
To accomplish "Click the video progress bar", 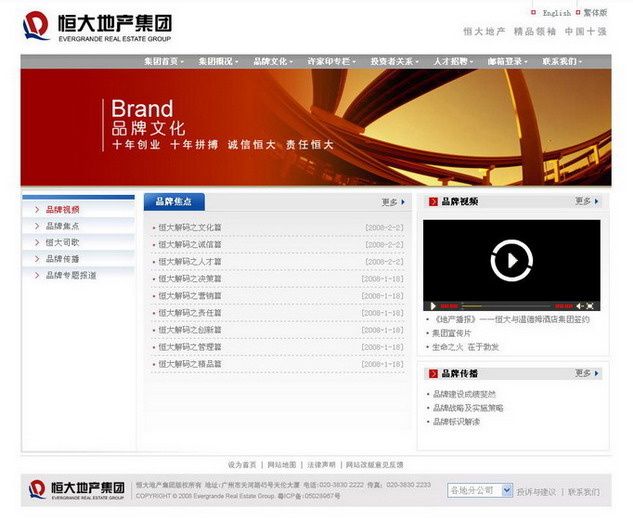I will [x=507, y=306].
